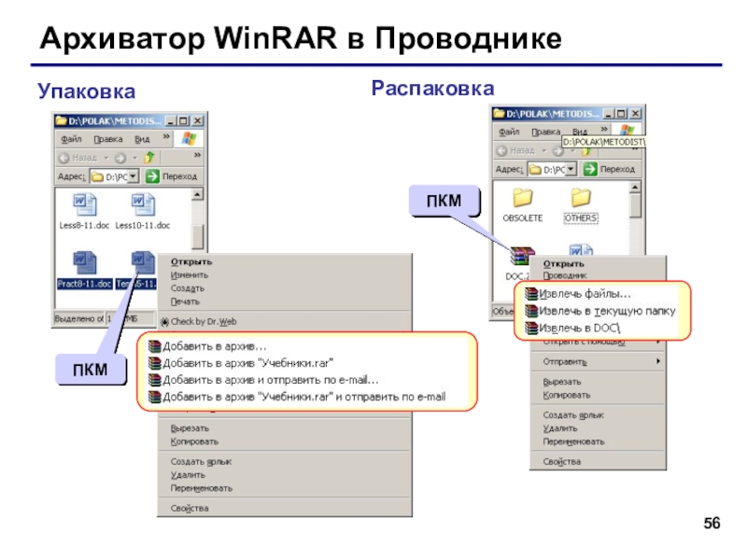
Task: Choose Изменить in document context menu
Action: 190,275
